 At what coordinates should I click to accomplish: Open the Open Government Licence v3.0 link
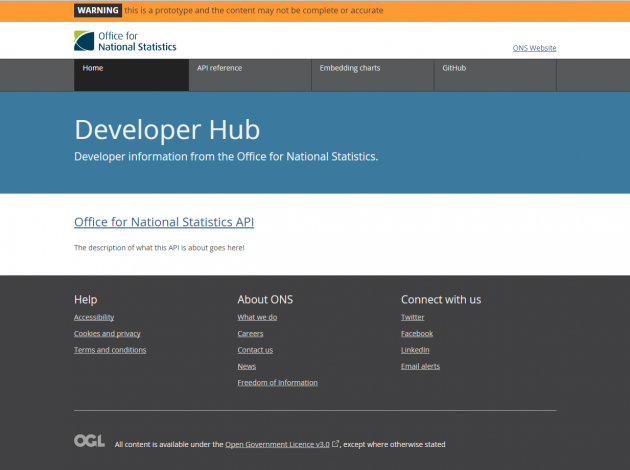277,444
